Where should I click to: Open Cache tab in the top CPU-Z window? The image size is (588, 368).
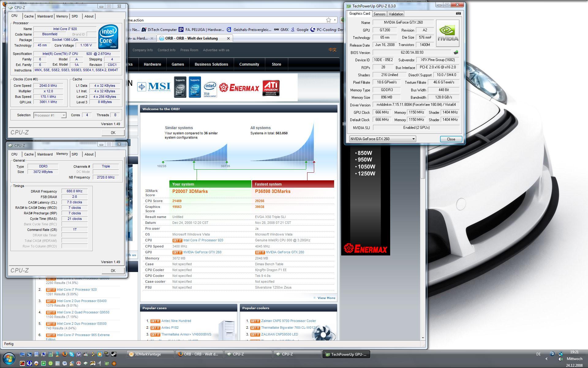point(29,16)
